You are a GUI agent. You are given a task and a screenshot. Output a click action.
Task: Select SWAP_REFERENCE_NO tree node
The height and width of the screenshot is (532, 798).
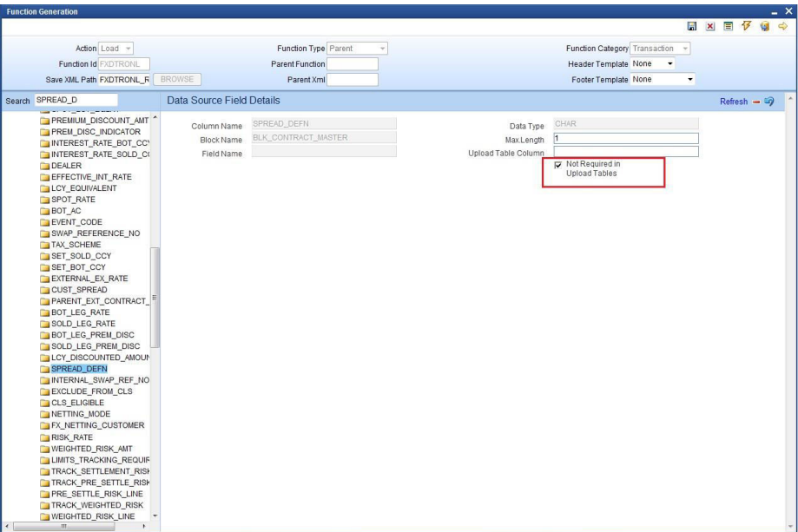[x=96, y=233]
